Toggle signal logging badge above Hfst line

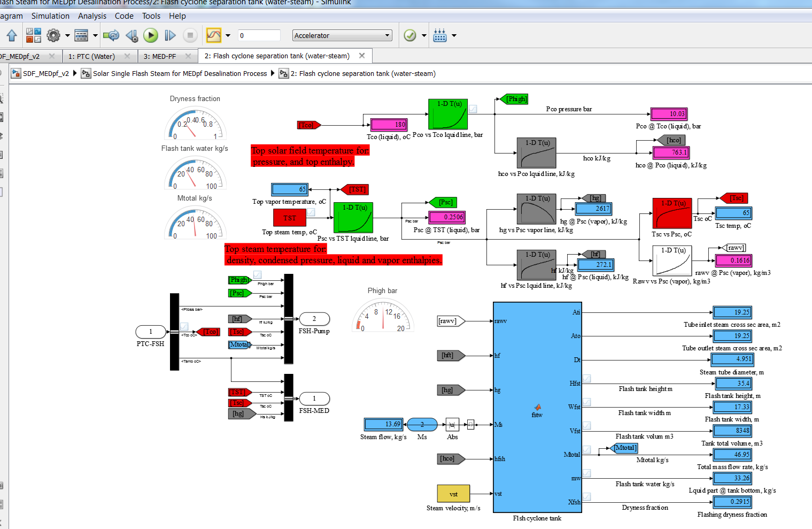pos(586,378)
